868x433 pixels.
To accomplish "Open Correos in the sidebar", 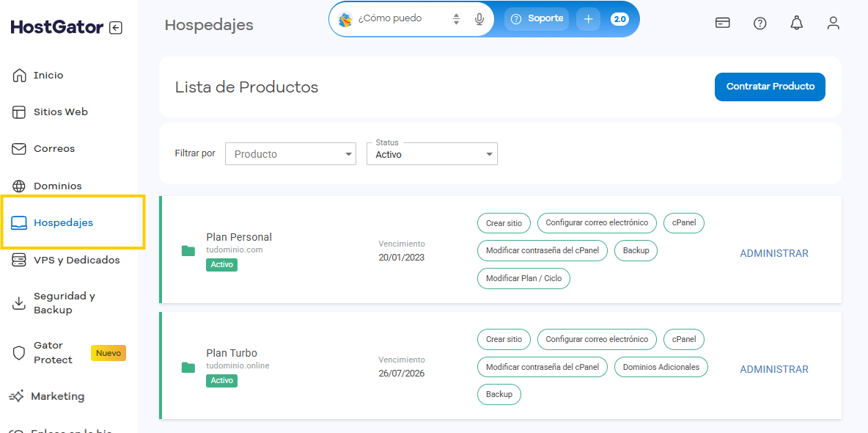I will coord(54,148).
